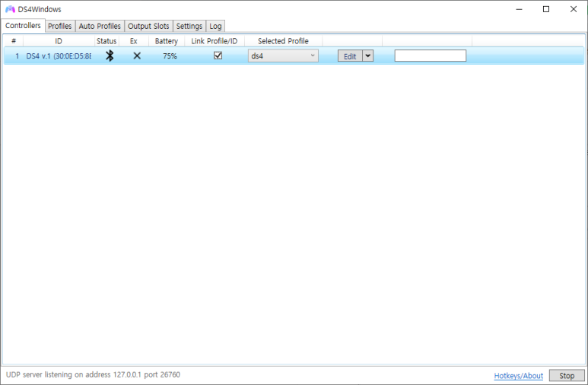Click the UDP server status message
The image size is (588, 385).
click(x=93, y=374)
